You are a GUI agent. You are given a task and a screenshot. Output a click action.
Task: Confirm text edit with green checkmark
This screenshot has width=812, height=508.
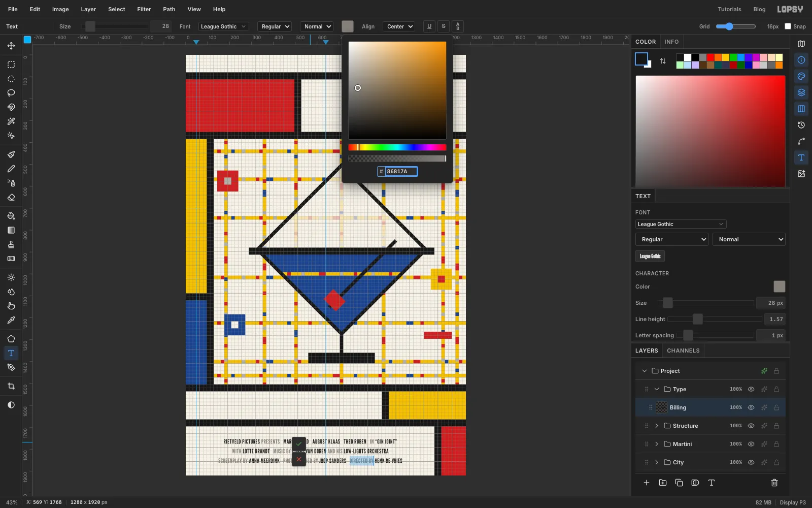point(299,444)
